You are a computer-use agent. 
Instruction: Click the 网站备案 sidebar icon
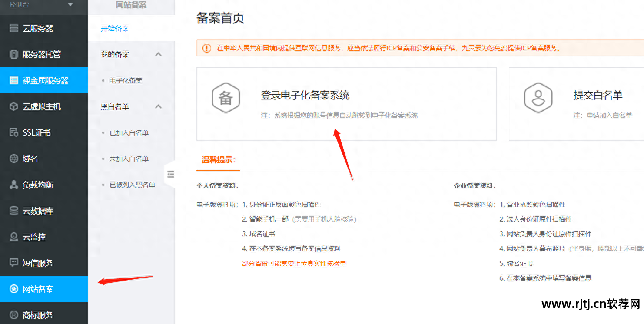pos(14,289)
